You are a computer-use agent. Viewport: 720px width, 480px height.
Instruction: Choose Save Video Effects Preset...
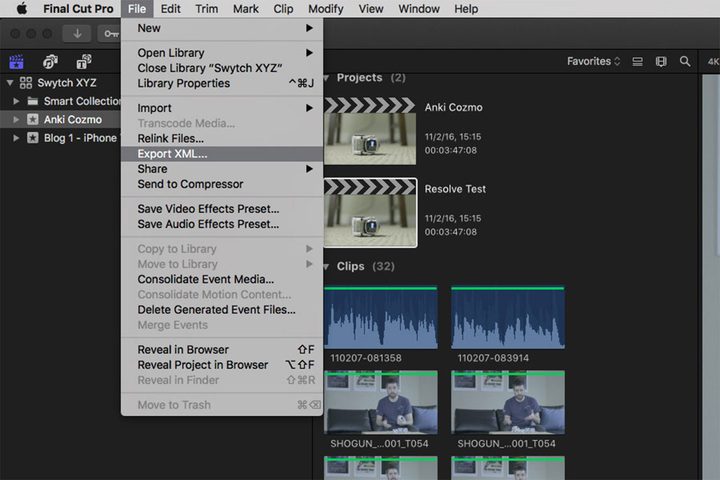[222, 209]
